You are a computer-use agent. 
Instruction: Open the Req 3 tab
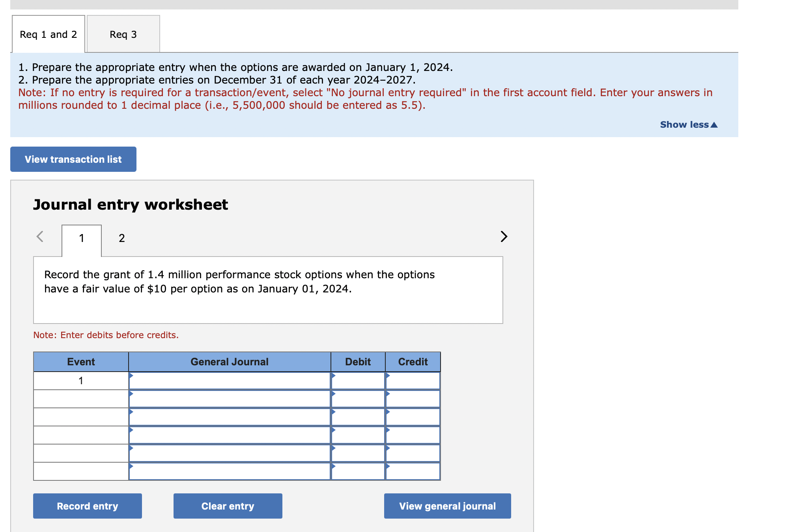pos(123,34)
